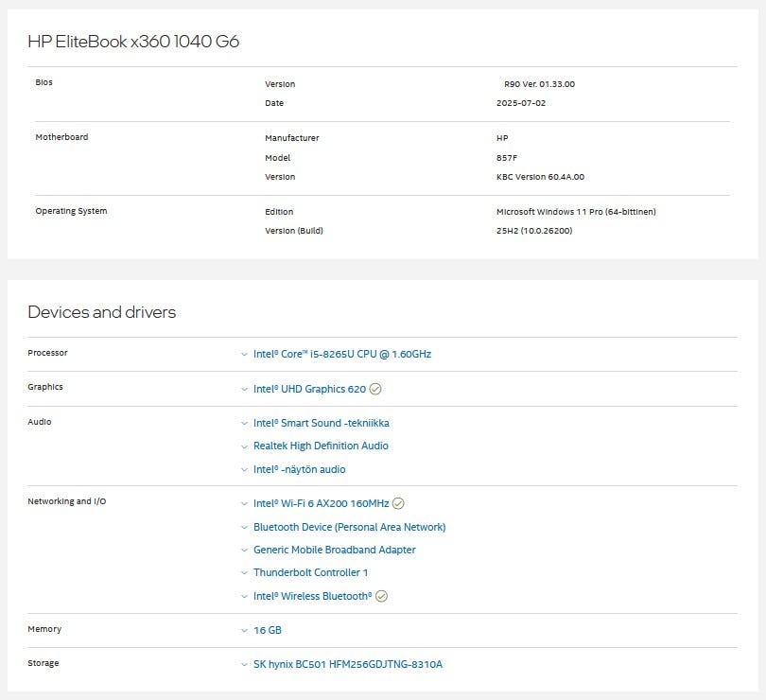Expand the Intel Smart Sound chevron
This screenshot has height=700, width=766.
pyautogui.click(x=244, y=424)
